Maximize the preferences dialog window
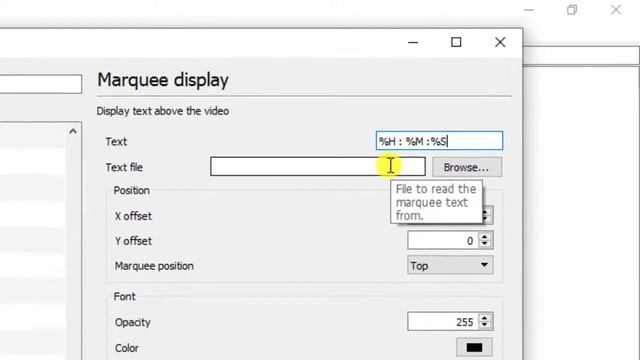 pyautogui.click(x=456, y=42)
